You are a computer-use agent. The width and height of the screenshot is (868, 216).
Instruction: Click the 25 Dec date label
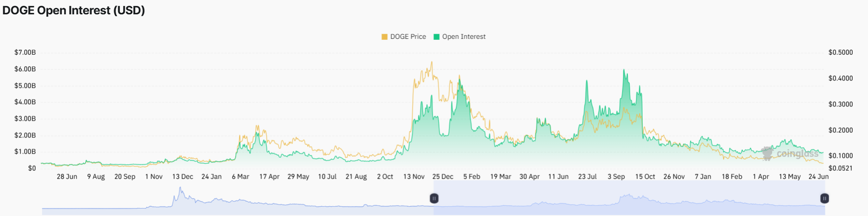coord(443,177)
